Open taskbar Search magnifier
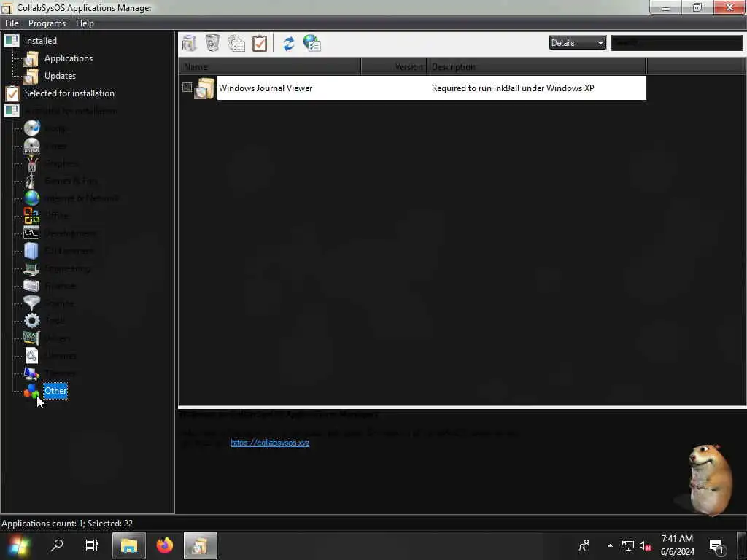Screen dimensions: 747x560 (x=57, y=545)
